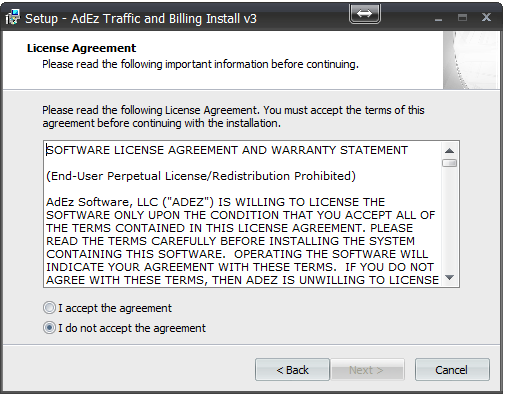
Task: Click the license text scroll up arrow
Action: click(449, 151)
